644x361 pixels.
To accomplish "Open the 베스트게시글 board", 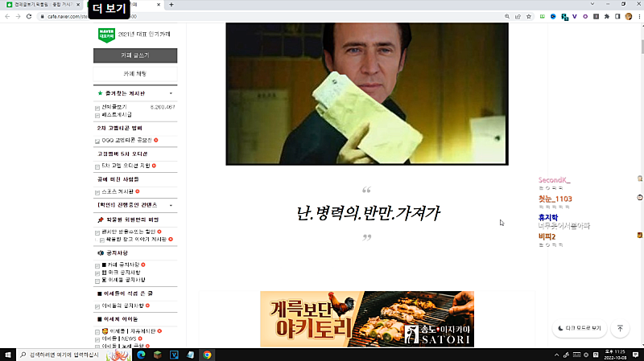I will click(x=117, y=115).
